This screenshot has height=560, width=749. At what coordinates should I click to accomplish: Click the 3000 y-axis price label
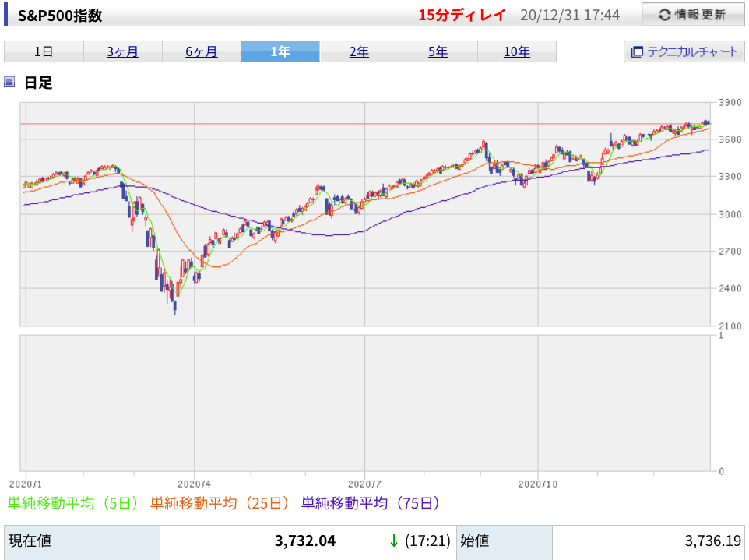730,214
